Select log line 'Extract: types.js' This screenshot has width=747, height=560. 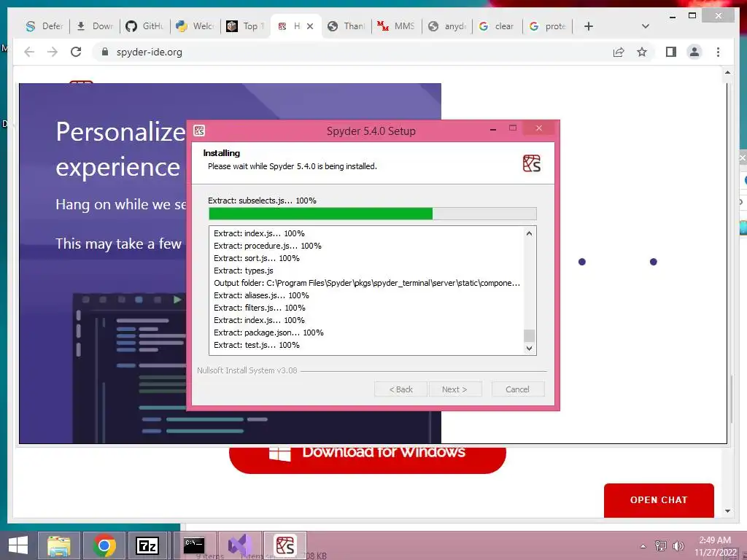pos(244,271)
